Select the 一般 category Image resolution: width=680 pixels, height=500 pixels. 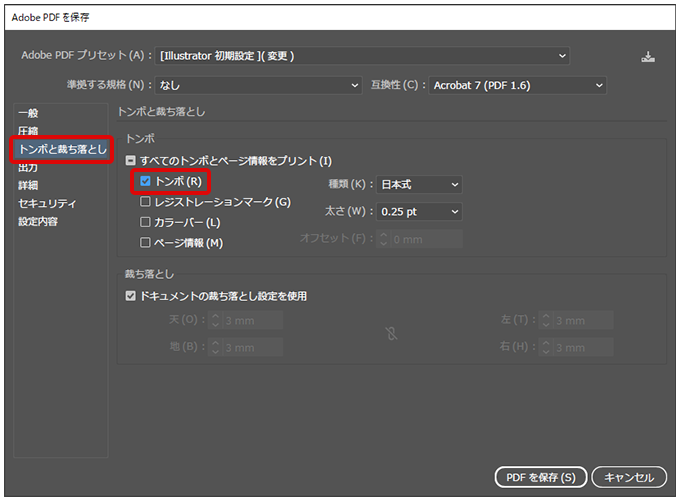28,113
